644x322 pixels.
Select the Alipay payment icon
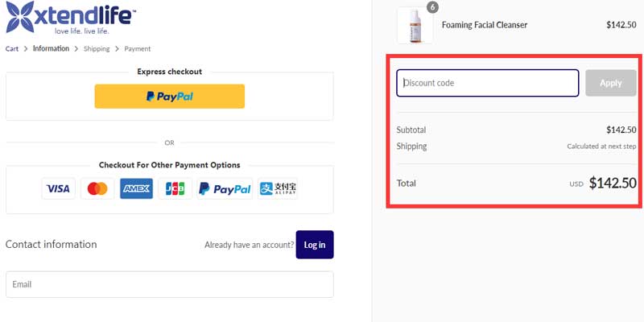point(278,188)
